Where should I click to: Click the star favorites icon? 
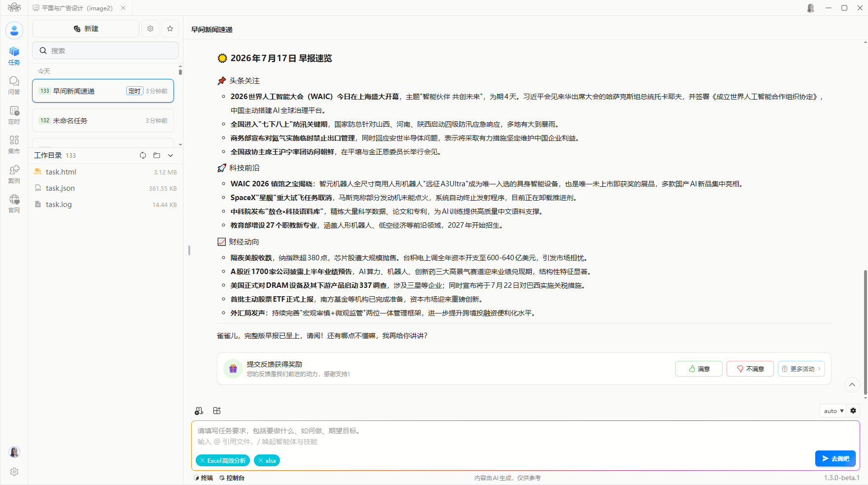coord(170,29)
